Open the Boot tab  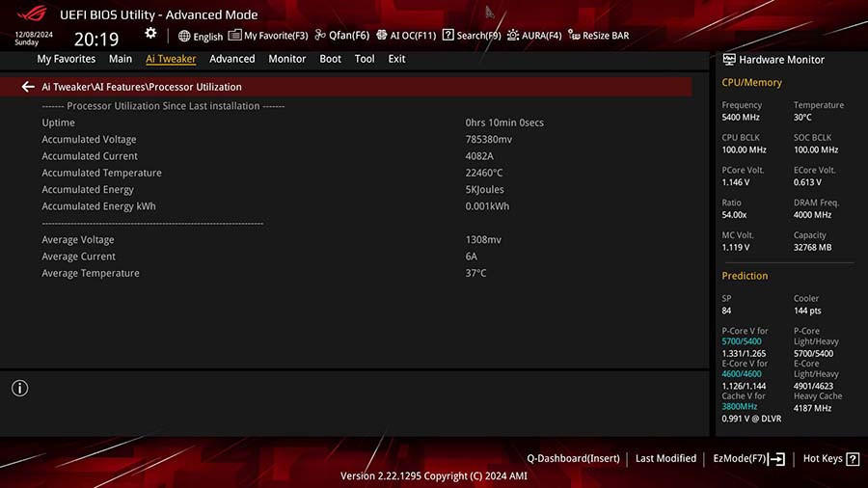coord(330,59)
